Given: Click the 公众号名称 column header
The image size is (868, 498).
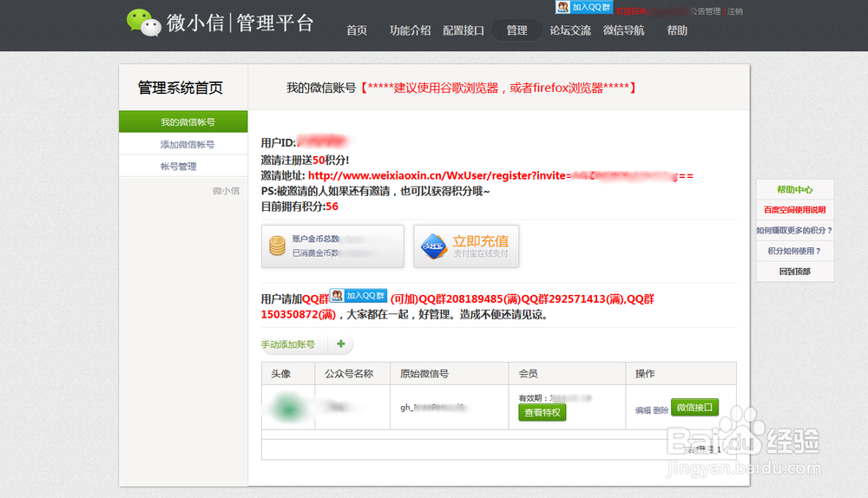Looking at the screenshot, I should [x=349, y=373].
